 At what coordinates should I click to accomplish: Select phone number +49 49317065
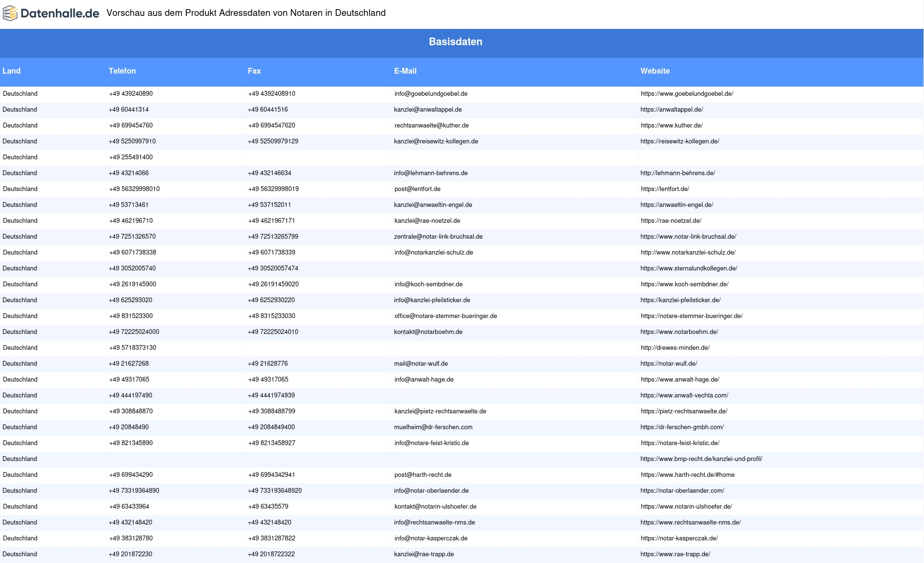129,380
